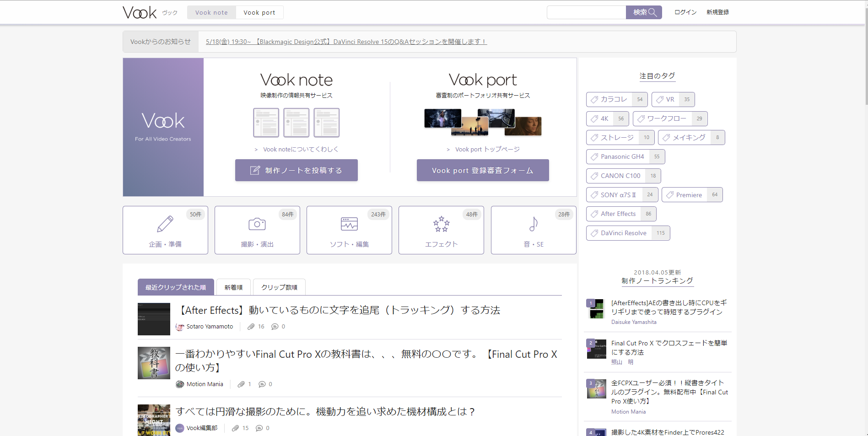Select the ソフト・編集 editing monitor icon
Viewport: 868px width, 436px height.
[x=349, y=224]
